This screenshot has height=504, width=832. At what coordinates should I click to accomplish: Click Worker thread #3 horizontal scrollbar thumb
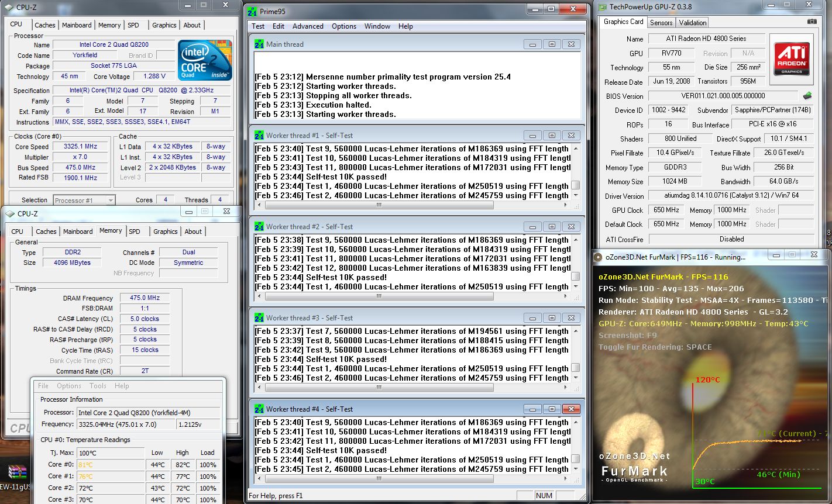pyautogui.click(x=379, y=388)
